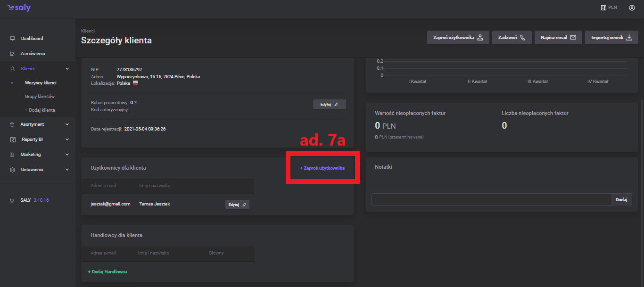Select Wszyscy klienci in sidebar
This screenshot has width=644, height=287.
pos(41,83)
